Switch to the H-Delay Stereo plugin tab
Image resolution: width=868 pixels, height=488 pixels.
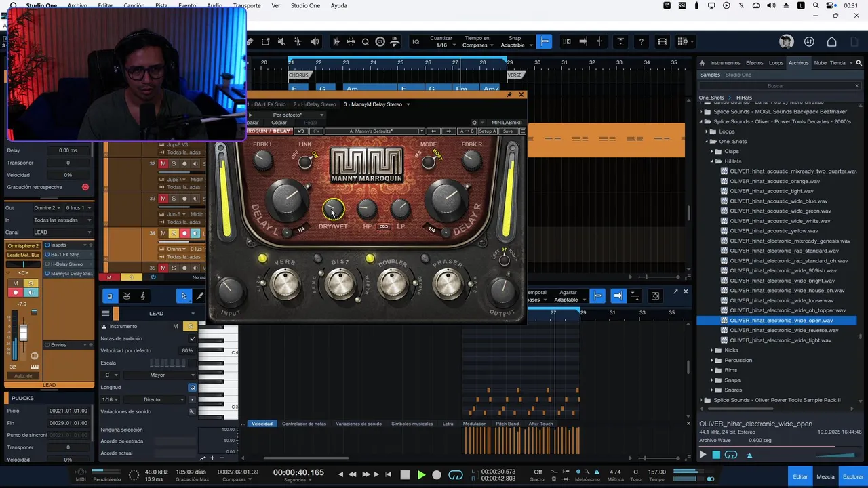315,104
